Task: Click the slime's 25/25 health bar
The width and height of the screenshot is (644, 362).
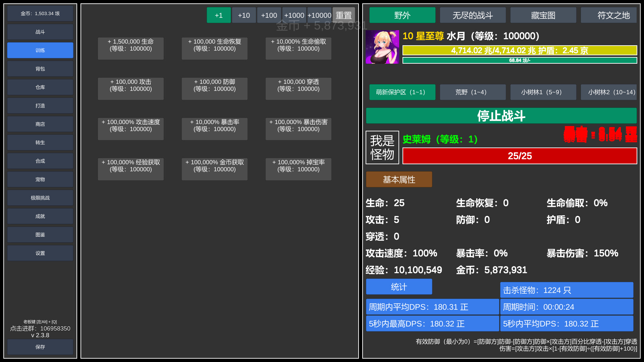Action: click(519, 156)
